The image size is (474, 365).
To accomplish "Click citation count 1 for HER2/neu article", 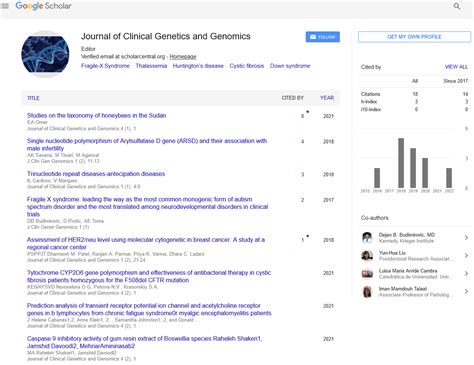I will (302, 240).
